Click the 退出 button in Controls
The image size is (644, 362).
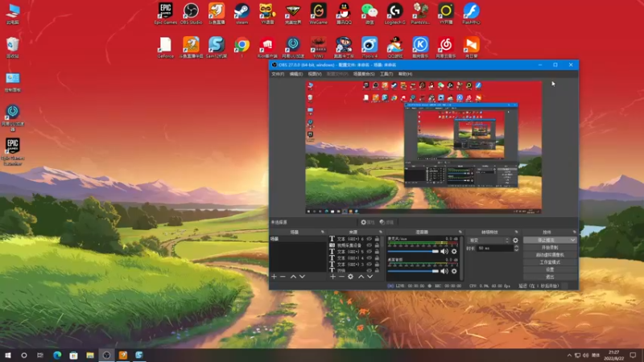550,277
